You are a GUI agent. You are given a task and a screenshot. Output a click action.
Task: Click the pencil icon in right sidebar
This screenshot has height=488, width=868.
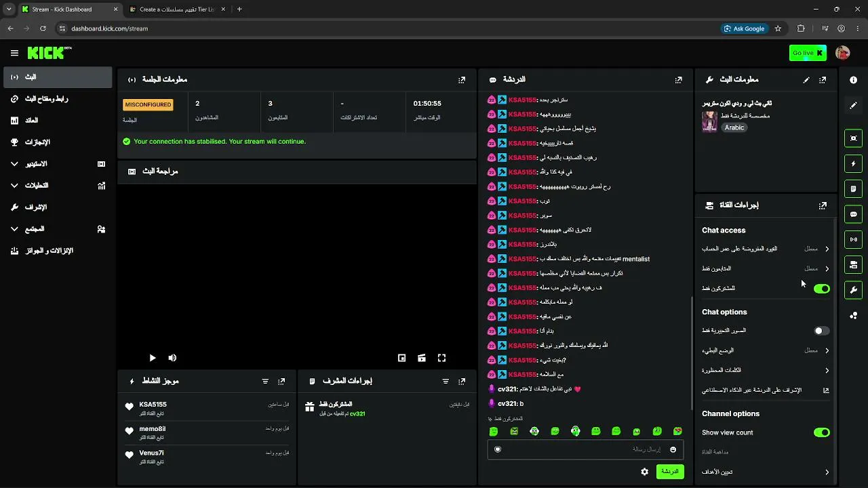coord(854,106)
